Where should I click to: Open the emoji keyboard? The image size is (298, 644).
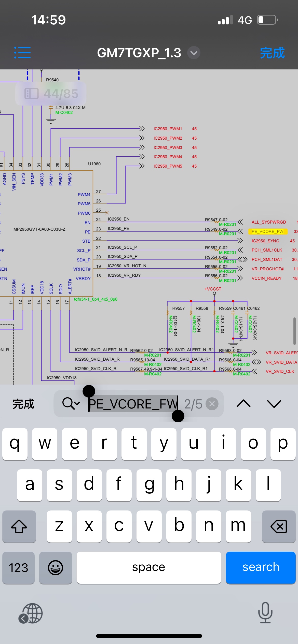56,567
